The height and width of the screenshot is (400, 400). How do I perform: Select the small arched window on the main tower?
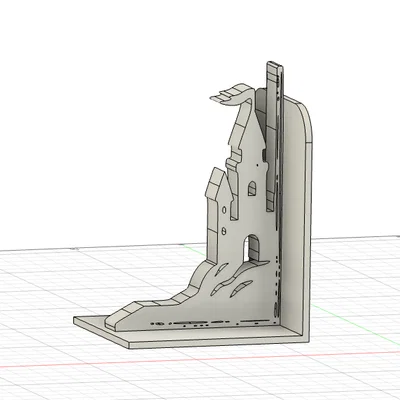tap(252, 188)
